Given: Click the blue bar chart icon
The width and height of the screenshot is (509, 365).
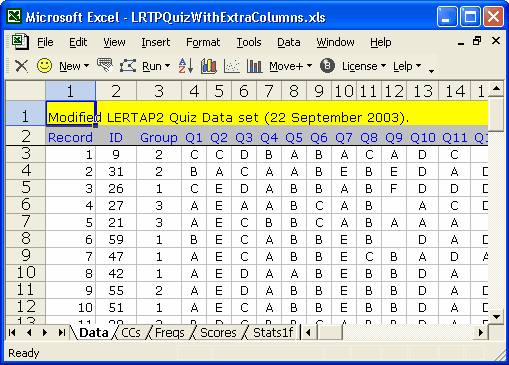Looking at the screenshot, I should click(x=254, y=66).
